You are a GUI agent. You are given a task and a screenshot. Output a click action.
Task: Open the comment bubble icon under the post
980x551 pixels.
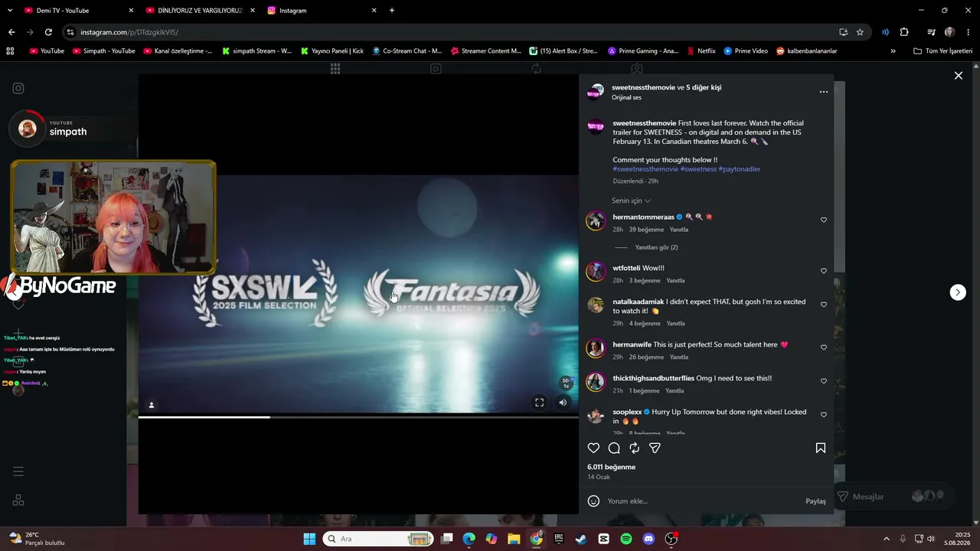pyautogui.click(x=614, y=448)
